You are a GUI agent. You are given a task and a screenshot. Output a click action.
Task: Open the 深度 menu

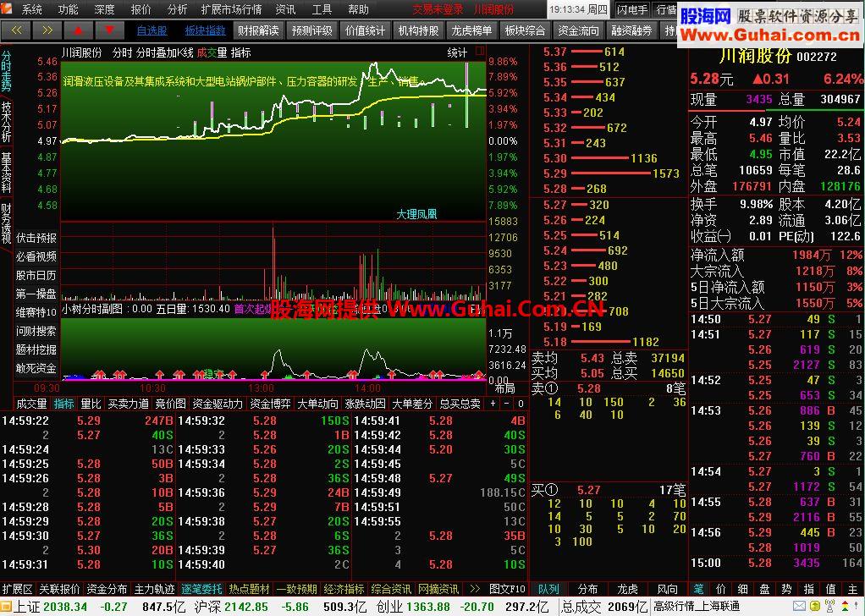pos(105,9)
